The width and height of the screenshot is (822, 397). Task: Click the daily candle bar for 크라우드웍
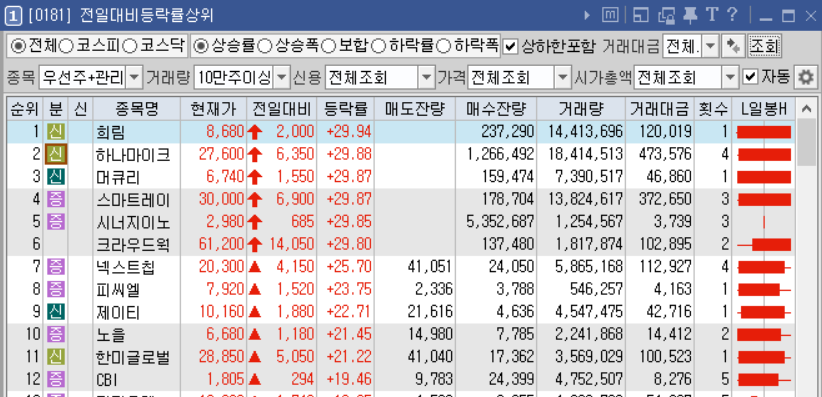click(764, 244)
